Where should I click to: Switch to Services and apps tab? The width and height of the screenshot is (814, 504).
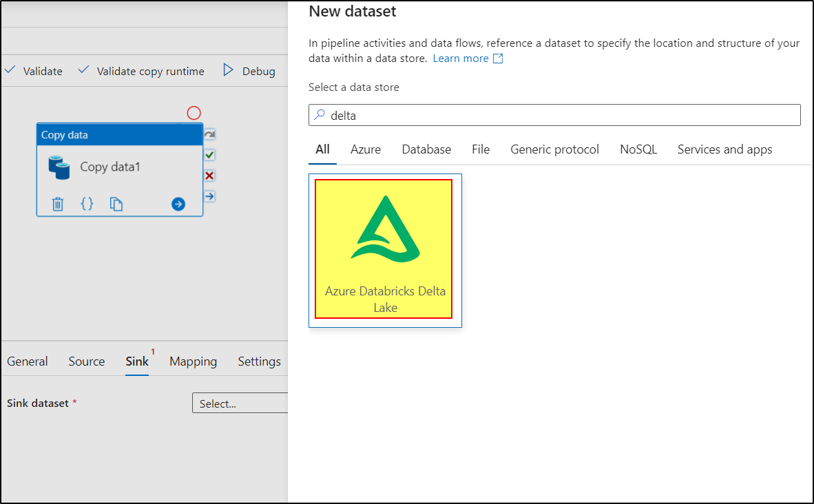[724, 149]
